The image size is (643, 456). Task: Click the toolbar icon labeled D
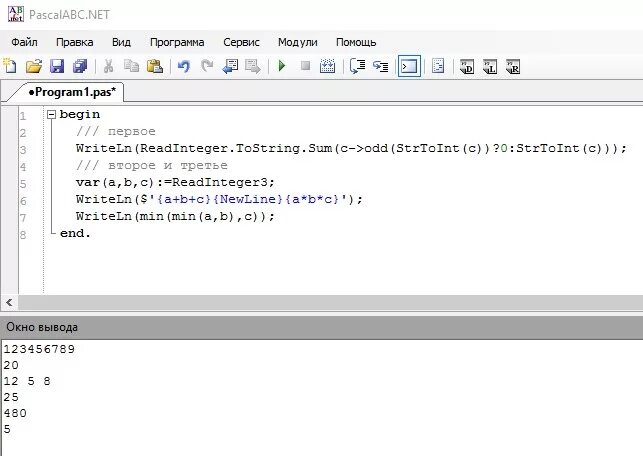click(x=467, y=66)
